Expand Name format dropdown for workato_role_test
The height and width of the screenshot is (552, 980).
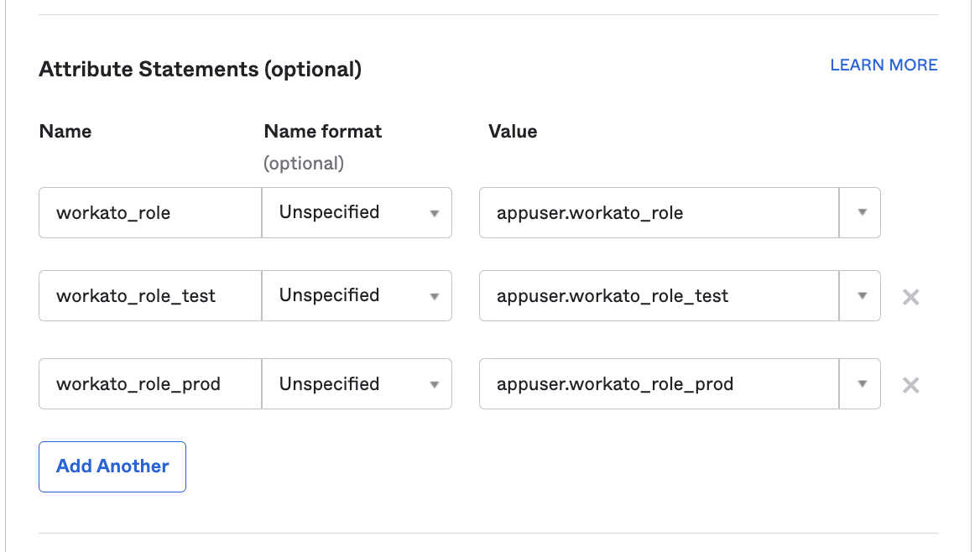[357, 296]
